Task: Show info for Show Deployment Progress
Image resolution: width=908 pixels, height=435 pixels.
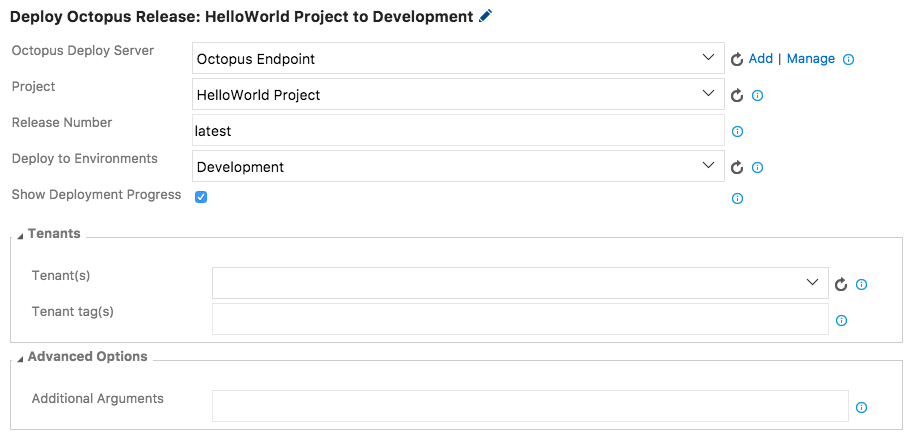Action: 737,199
